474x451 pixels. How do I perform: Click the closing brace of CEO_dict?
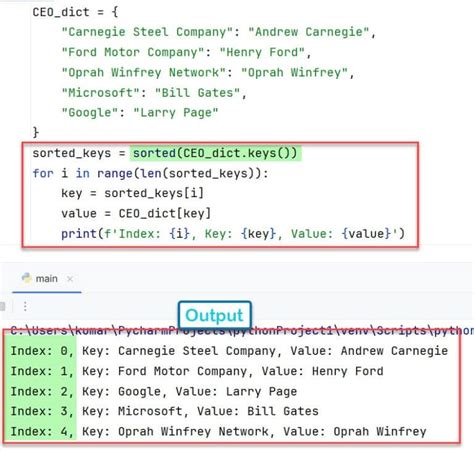36,133
